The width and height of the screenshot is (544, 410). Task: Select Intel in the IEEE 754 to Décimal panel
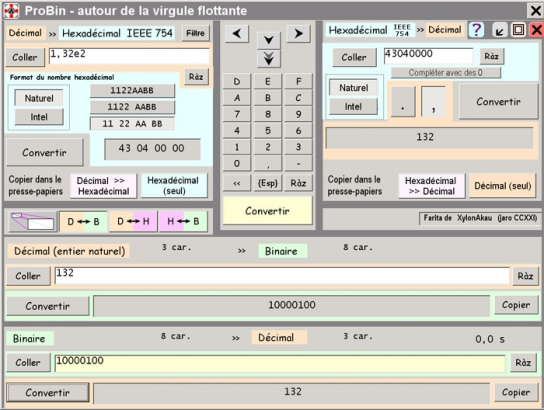click(x=354, y=106)
